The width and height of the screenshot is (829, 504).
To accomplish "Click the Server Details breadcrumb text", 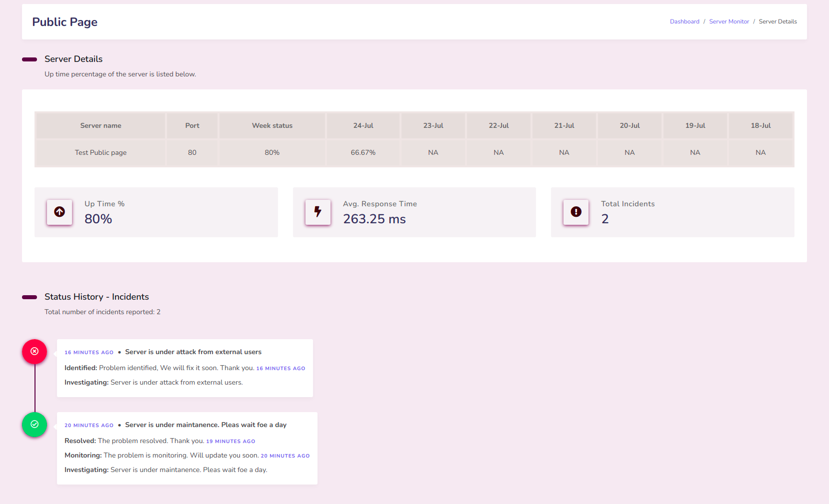I will pyautogui.click(x=777, y=21).
